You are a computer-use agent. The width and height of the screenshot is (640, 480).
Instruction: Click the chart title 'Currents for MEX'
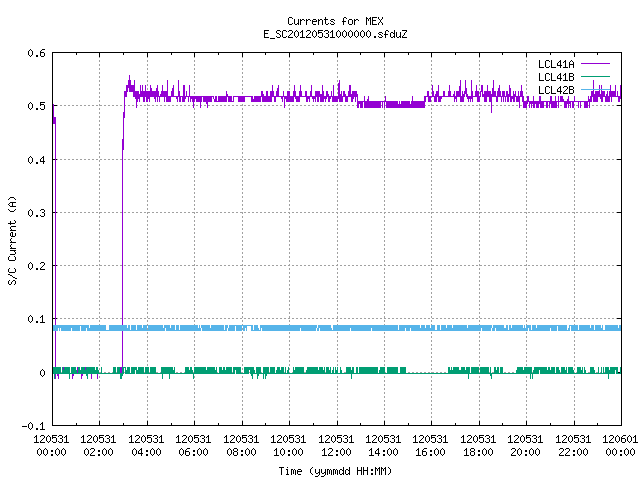[335, 21]
